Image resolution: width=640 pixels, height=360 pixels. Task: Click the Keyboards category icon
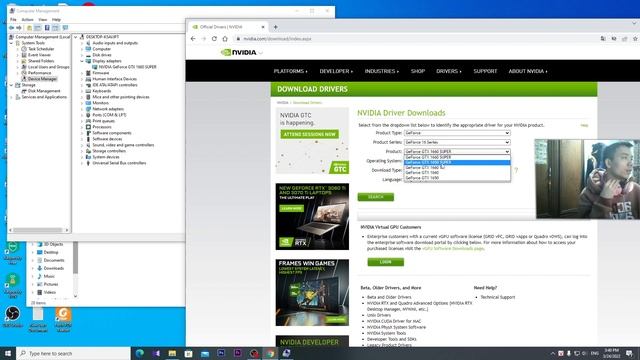[x=88, y=91]
